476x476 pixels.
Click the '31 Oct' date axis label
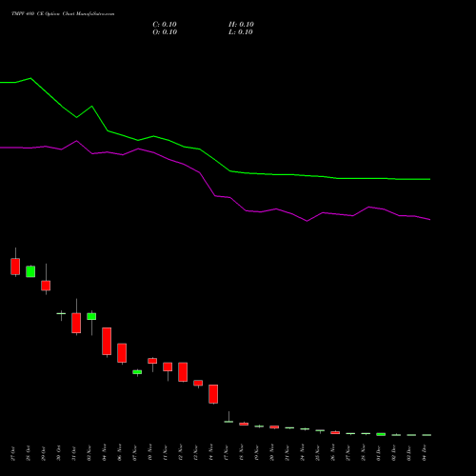coord(74,453)
